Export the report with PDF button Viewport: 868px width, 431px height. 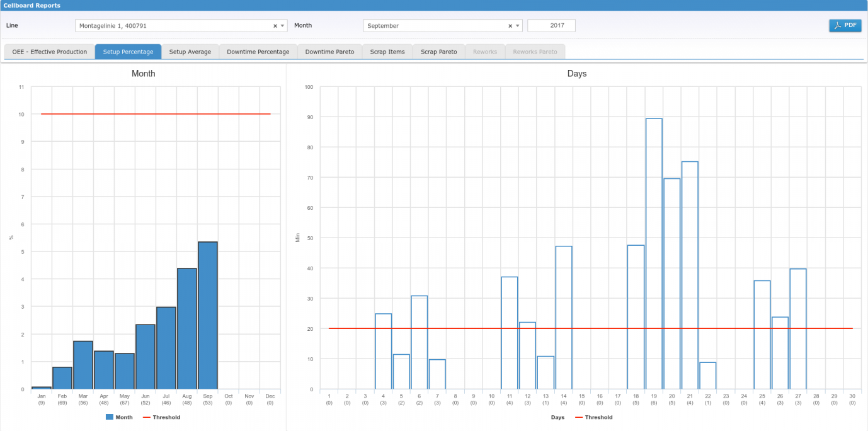[845, 25]
